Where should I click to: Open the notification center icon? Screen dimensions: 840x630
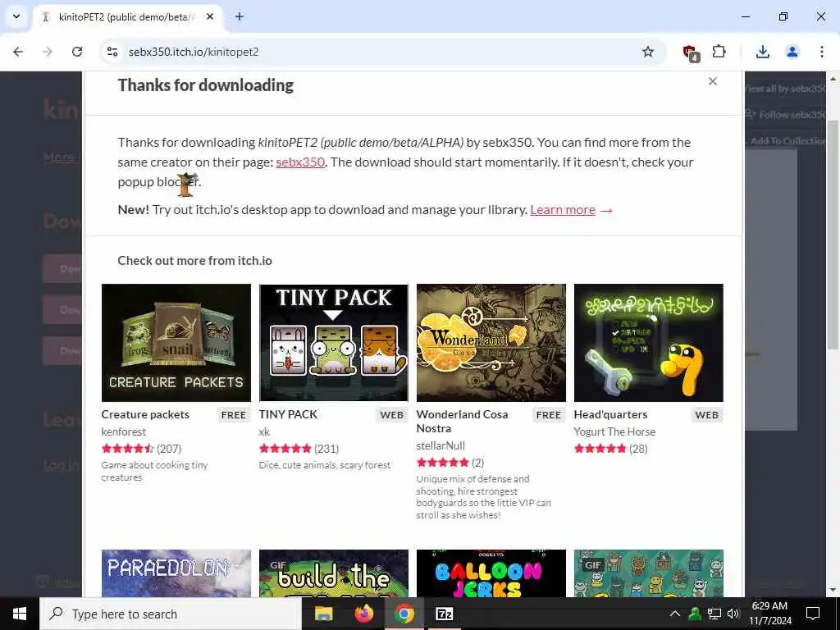coord(813,614)
